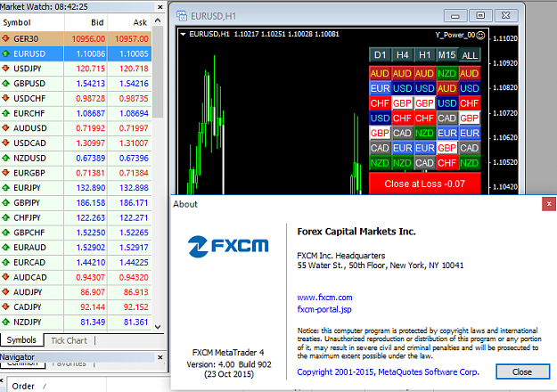Image resolution: width=557 pixels, height=392 pixels.
Task: Select the GBPJPY ask 186.171
Action: [134, 203]
